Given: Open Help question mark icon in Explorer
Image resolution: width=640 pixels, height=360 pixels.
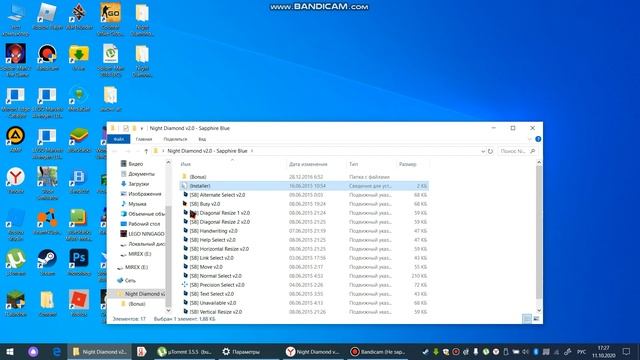Looking at the screenshot, I should (538, 139).
